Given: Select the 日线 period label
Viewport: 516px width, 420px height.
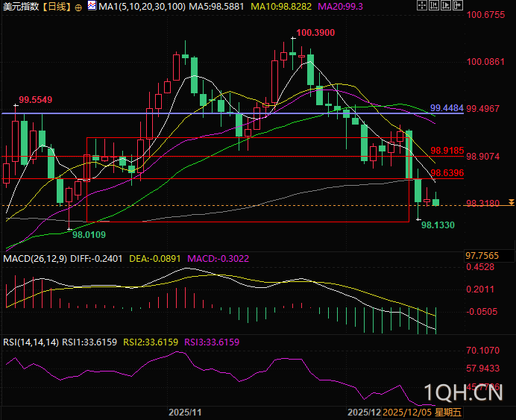Looking at the screenshot, I should pyautogui.click(x=57, y=6).
